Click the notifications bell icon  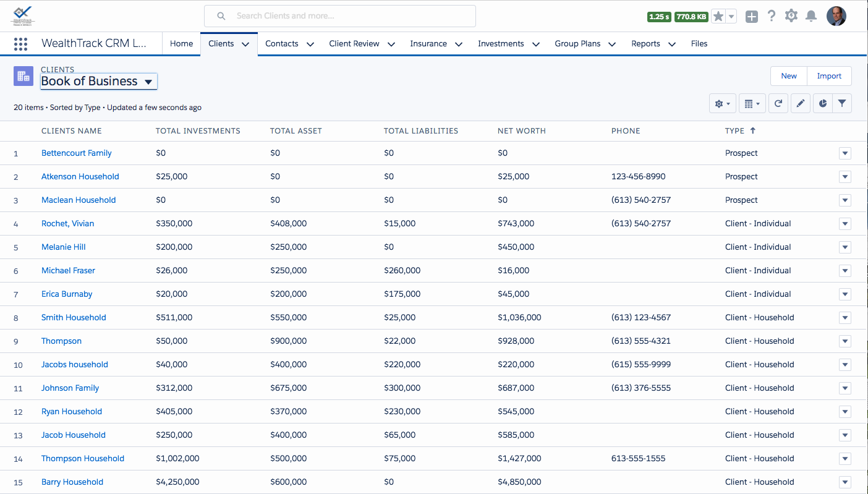pos(811,15)
